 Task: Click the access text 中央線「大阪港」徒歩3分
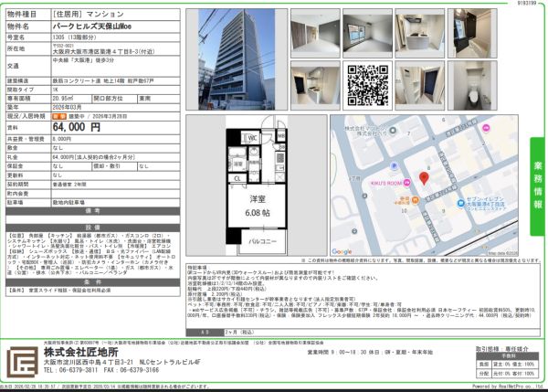coord(83,60)
